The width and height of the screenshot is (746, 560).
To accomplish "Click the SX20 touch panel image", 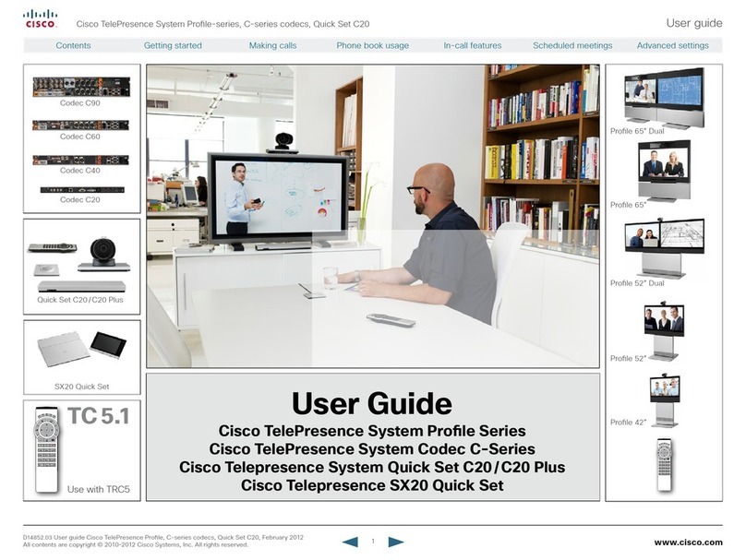I will coord(108,345).
